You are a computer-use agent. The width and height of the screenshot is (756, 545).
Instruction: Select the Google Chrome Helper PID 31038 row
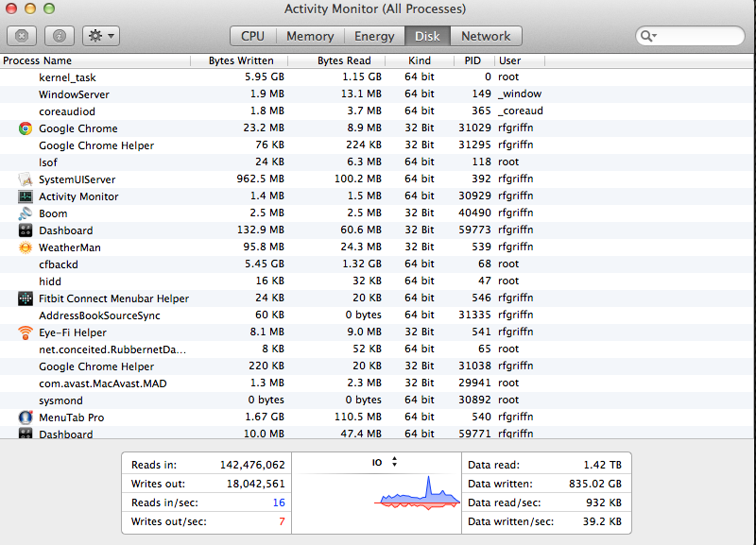376,366
